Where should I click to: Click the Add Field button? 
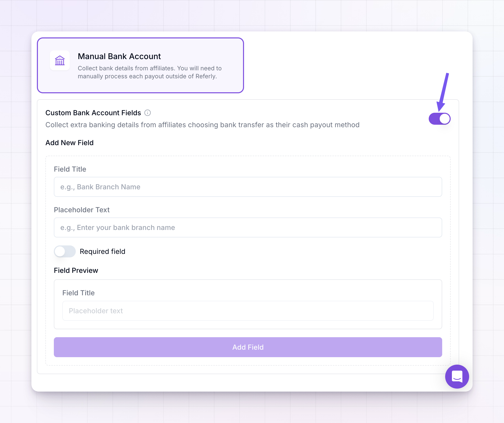[248, 347]
